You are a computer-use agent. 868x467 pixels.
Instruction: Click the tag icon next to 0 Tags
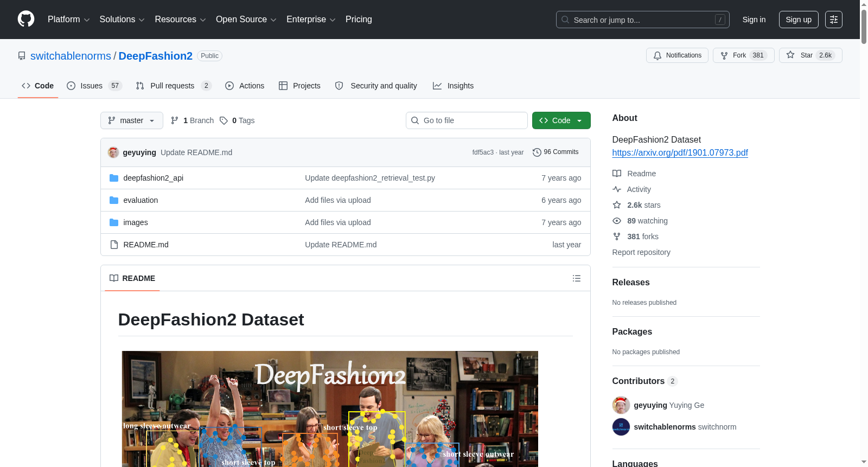pyautogui.click(x=224, y=120)
